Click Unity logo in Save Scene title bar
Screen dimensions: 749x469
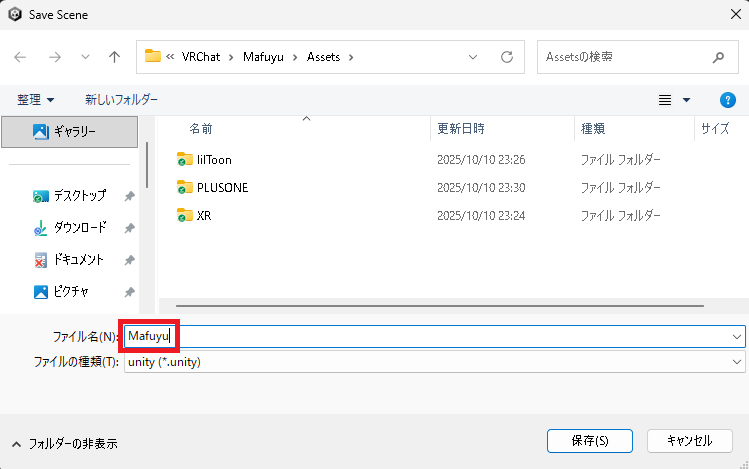tap(15, 14)
